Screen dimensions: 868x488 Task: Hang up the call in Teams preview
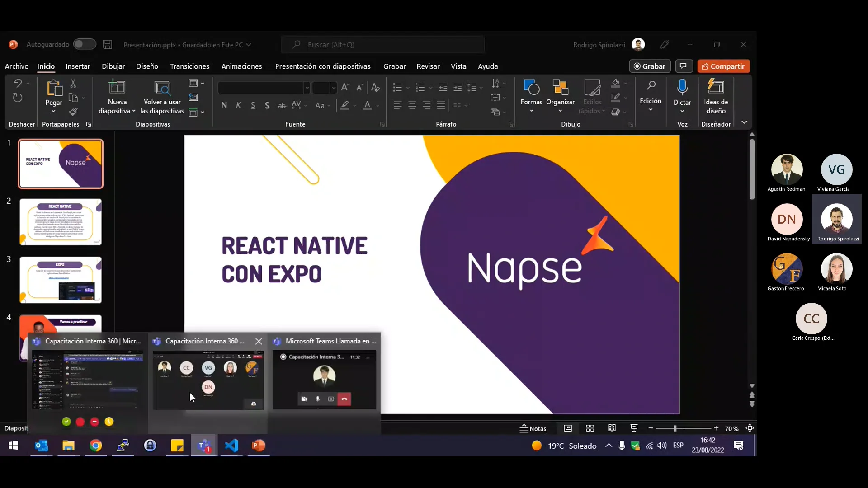click(x=344, y=399)
